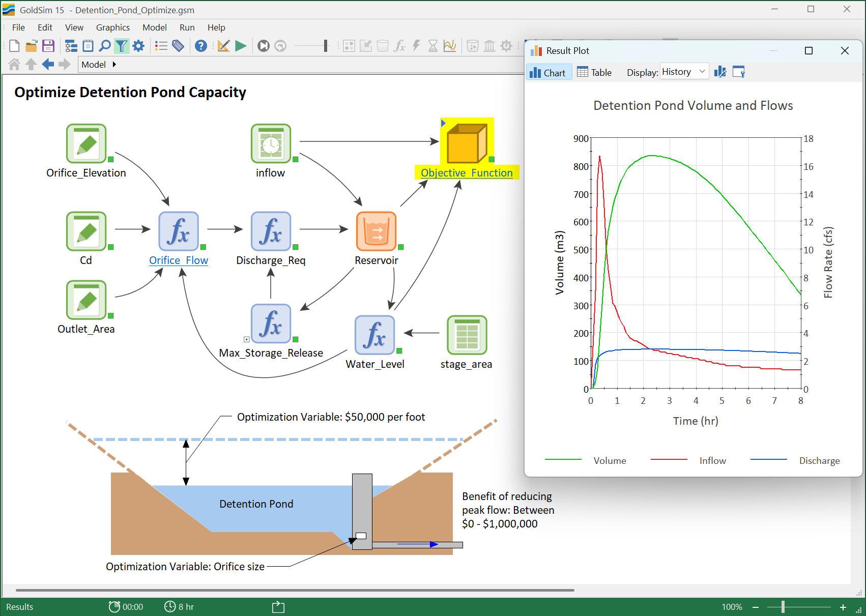Click the clipboard notes toolbar icon
The width and height of the screenshot is (866, 616).
pyautogui.click(x=88, y=46)
